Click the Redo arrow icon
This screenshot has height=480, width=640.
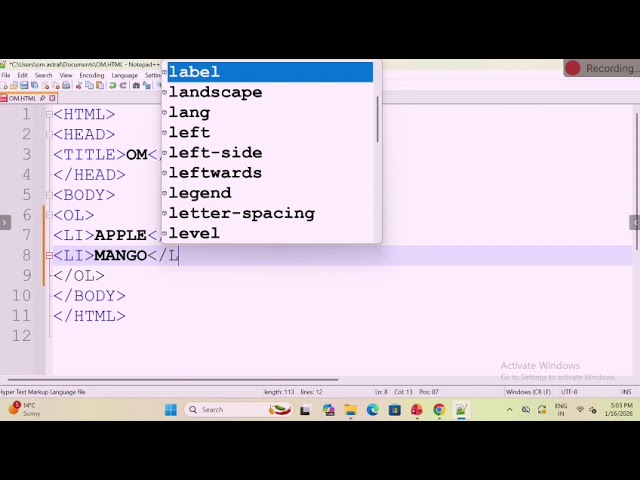coord(123,86)
